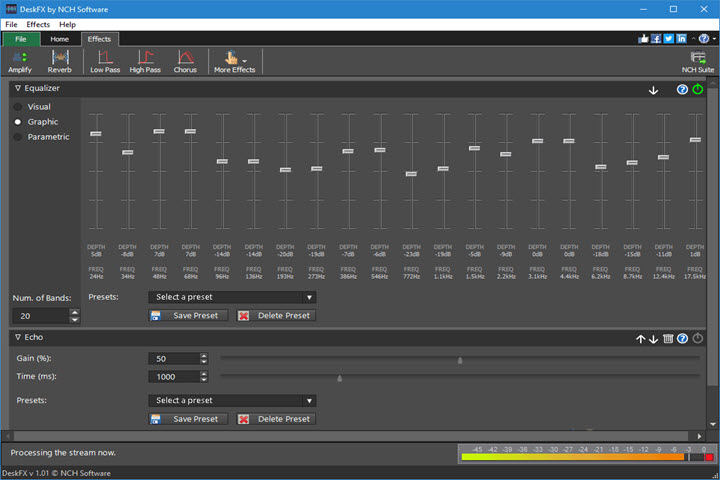The width and height of the screenshot is (720, 480).
Task: Collapse the Echo section
Action: (x=18, y=338)
